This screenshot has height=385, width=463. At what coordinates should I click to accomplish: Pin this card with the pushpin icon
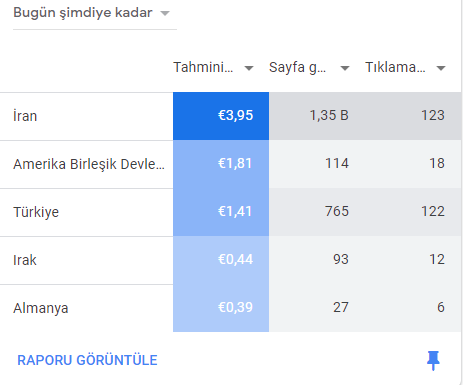(433, 360)
